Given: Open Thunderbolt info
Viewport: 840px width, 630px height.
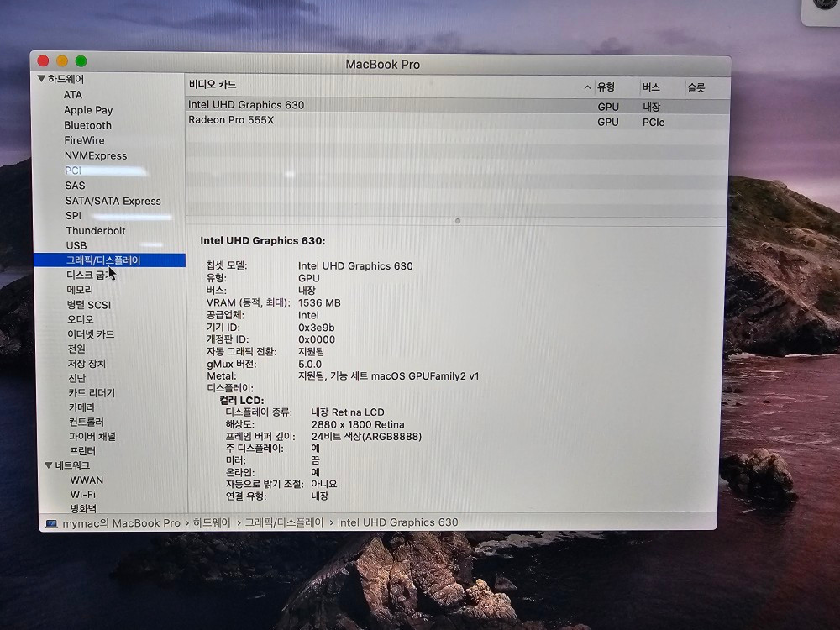Looking at the screenshot, I should 96,230.
